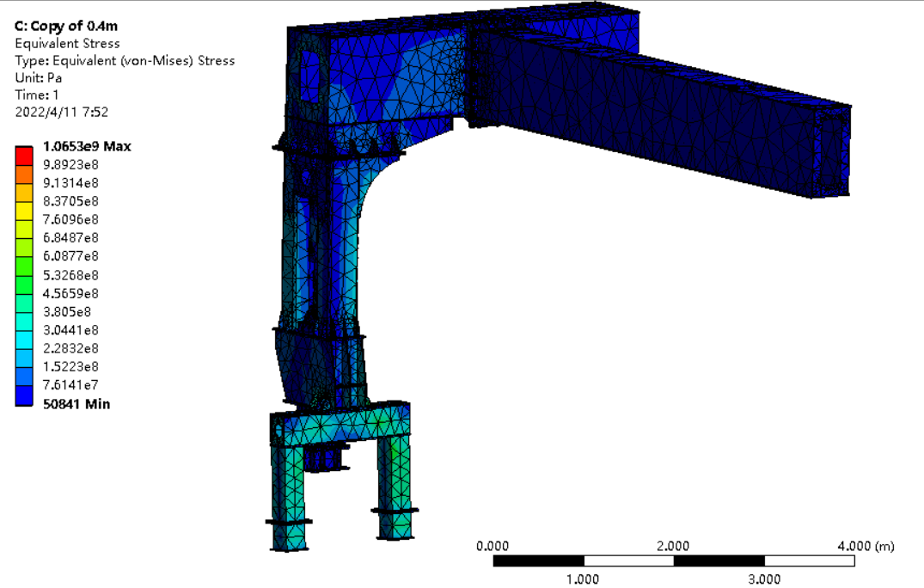This screenshot has width=924, height=588.
Task: Click the 50841 Min legend value
Action: (76, 403)
